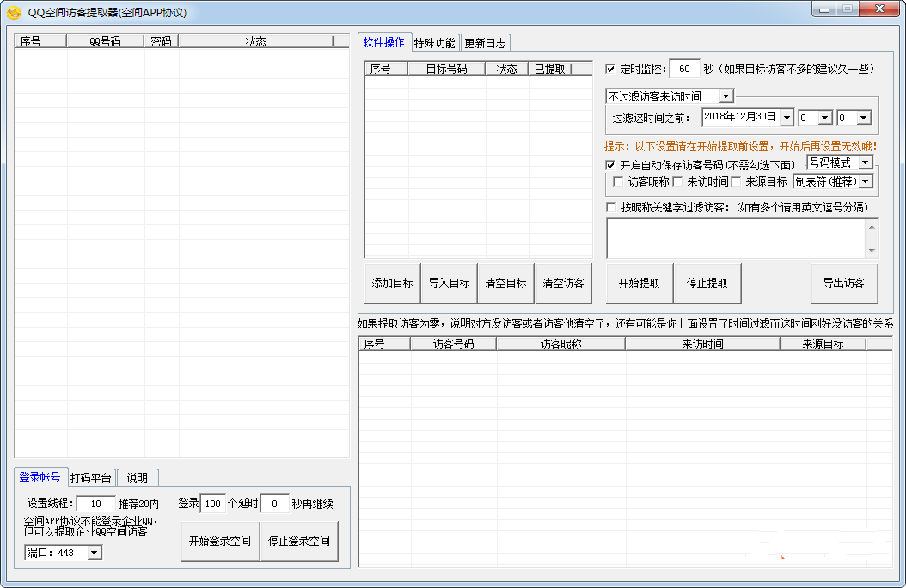The width and height of the screenshot is (906, 588).
Task: Click the 停止登录空间 button
Action: click(x=299, y=541)
